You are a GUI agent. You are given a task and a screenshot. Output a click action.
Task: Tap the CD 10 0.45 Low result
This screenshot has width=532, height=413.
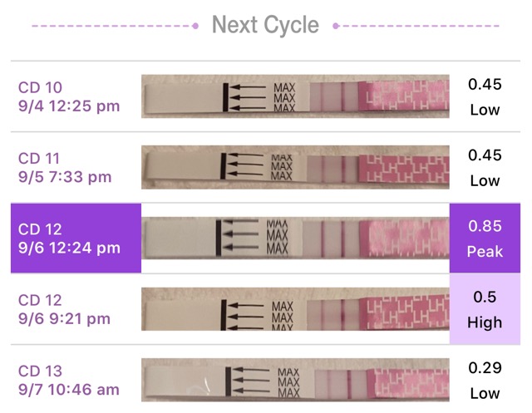(x=485, y=96)
